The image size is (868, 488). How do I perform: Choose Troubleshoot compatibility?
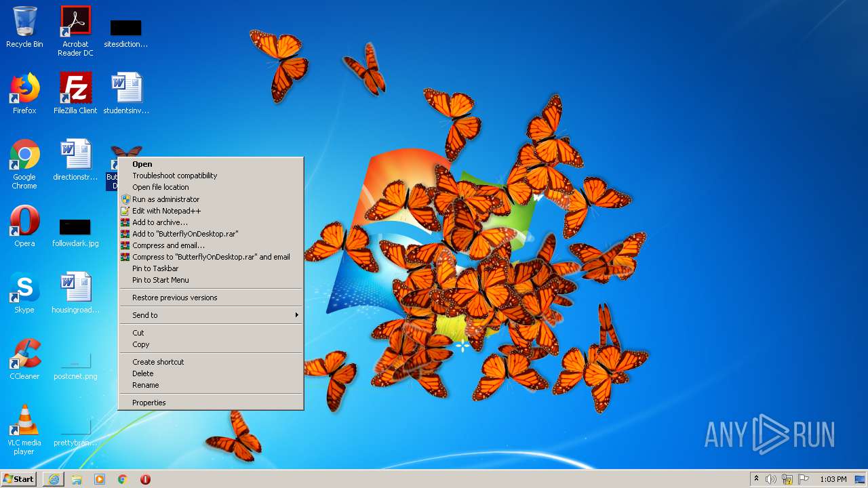(211, 176)
